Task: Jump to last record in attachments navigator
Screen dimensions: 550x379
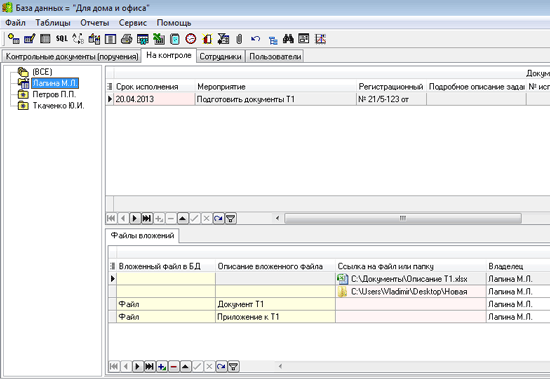Action: point(149,367)
